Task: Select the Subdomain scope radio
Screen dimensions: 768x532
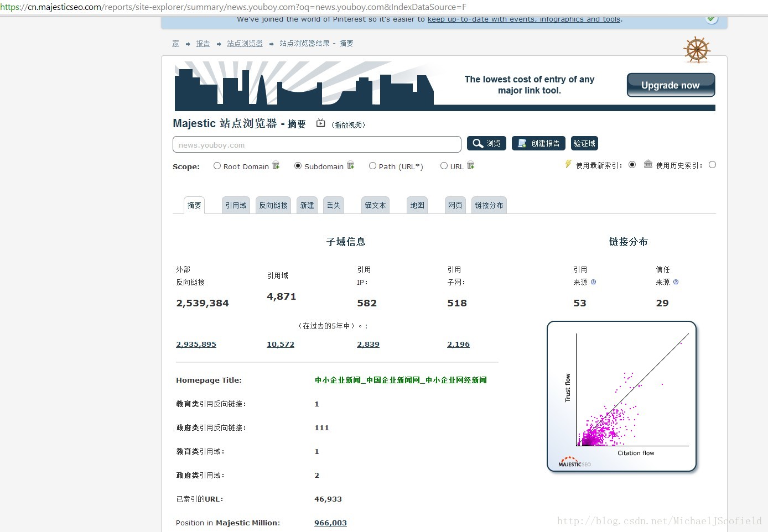Action: tap(298, 166)
